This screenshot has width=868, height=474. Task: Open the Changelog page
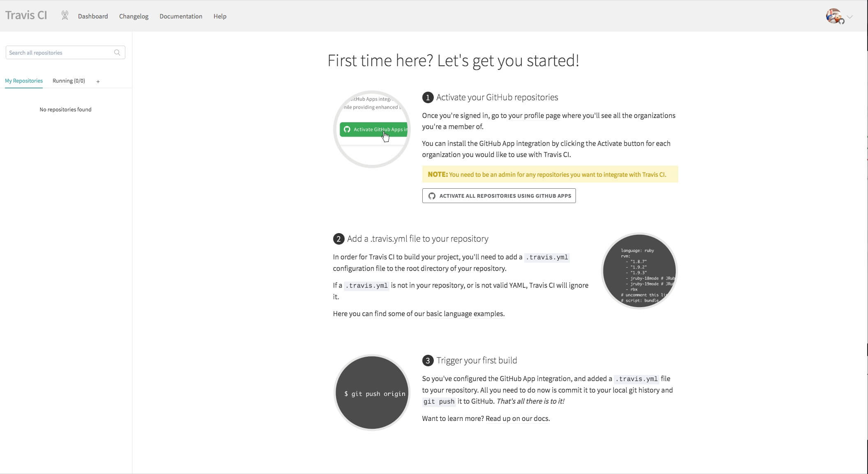coord(134,16)
